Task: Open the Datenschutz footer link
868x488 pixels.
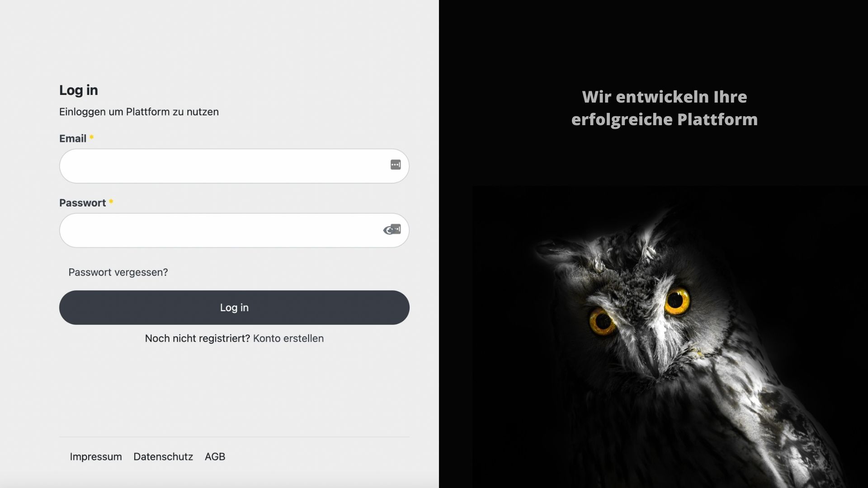Action: click(163, 457)
